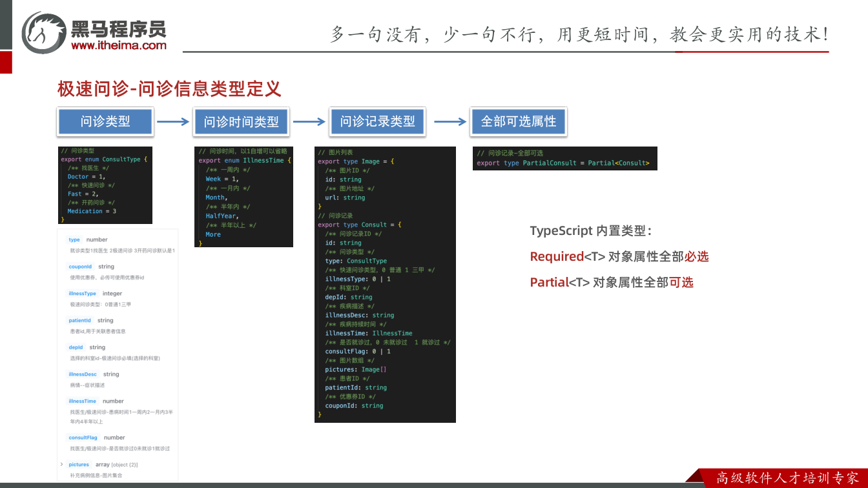The image size is (868, 488).
Task: Click the PartialConsult code snippet
Action: [x=564, y=158]
